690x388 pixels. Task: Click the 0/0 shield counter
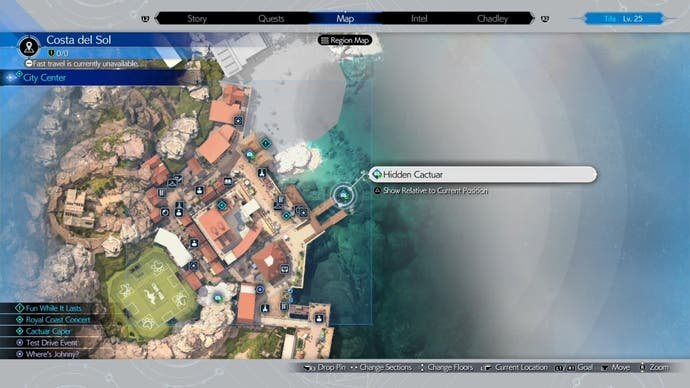pyautogui.click(x=58, y=54)
